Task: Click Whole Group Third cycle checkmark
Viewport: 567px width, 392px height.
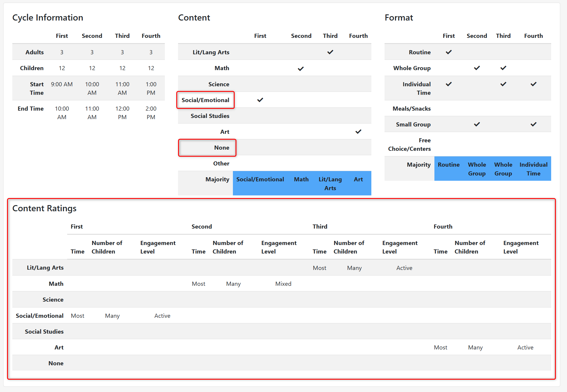Action: (x=503, y=68)
